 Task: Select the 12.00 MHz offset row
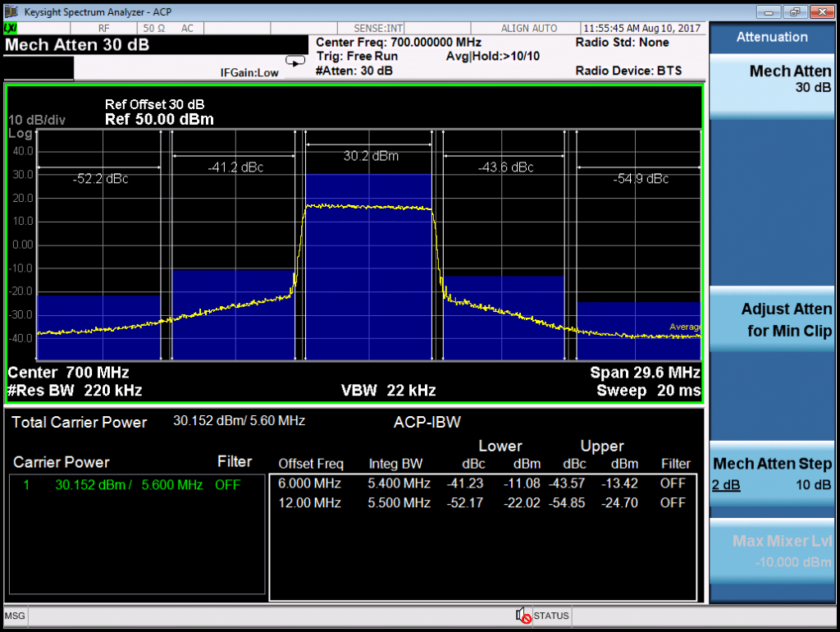[x=482, y=502]
